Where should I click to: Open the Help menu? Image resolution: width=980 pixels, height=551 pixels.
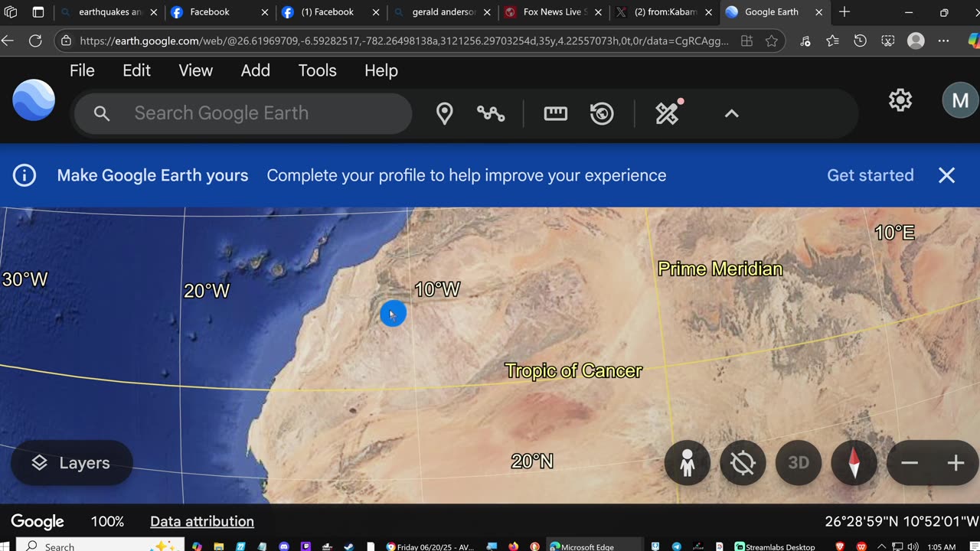381,70
